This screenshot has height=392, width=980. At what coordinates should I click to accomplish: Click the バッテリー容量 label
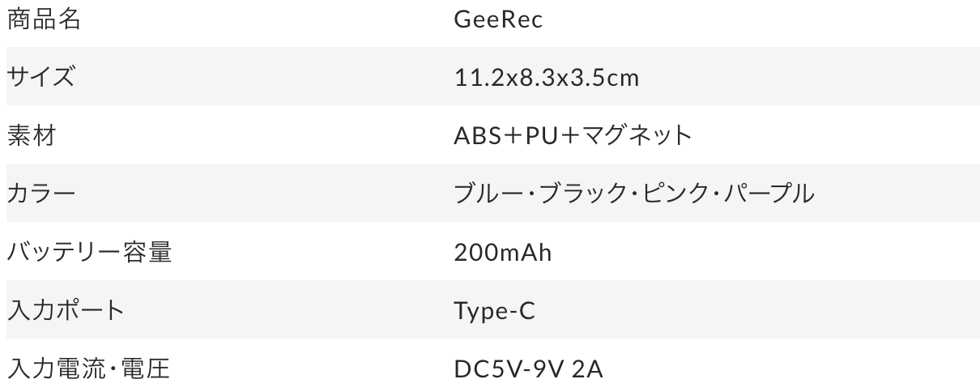(90, 253)
